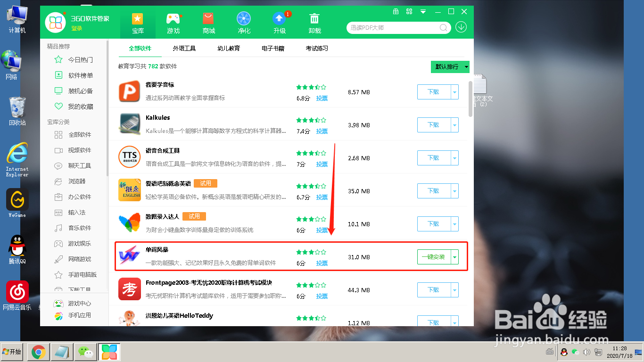Image resolution: width=644 pixels, height=362 pixels.
Task: Open 网易云音乐 desktop icon
Action: tap(17, 296)
